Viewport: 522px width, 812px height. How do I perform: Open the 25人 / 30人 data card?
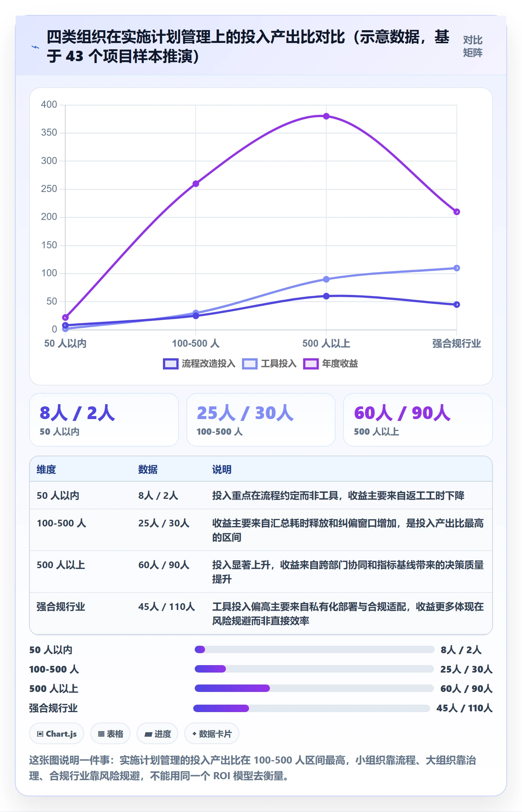tap(261, 420)
